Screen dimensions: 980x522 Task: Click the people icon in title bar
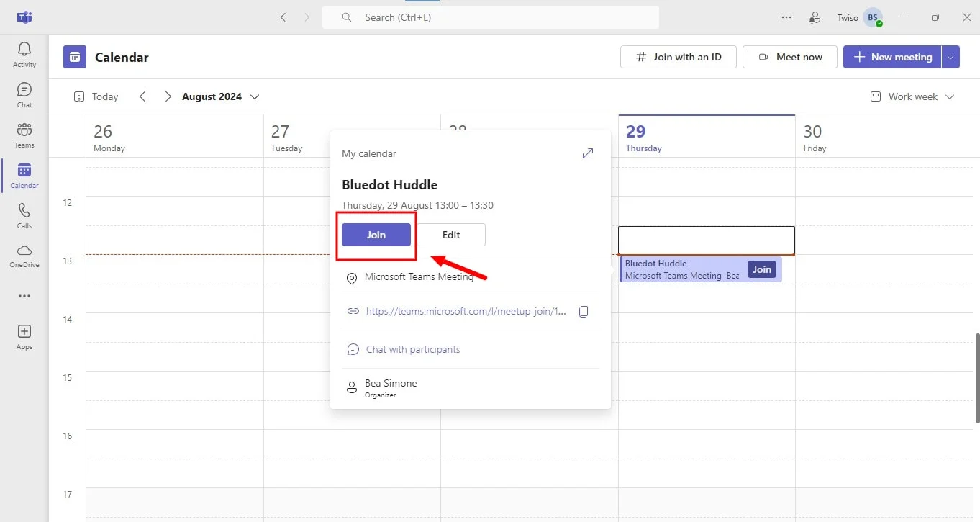click(x=815, y=17)
